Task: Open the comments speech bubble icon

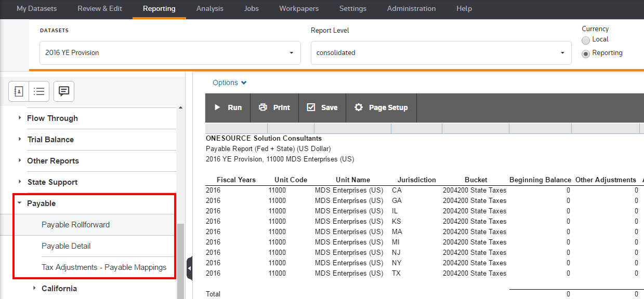Action: tap(64, 91)
